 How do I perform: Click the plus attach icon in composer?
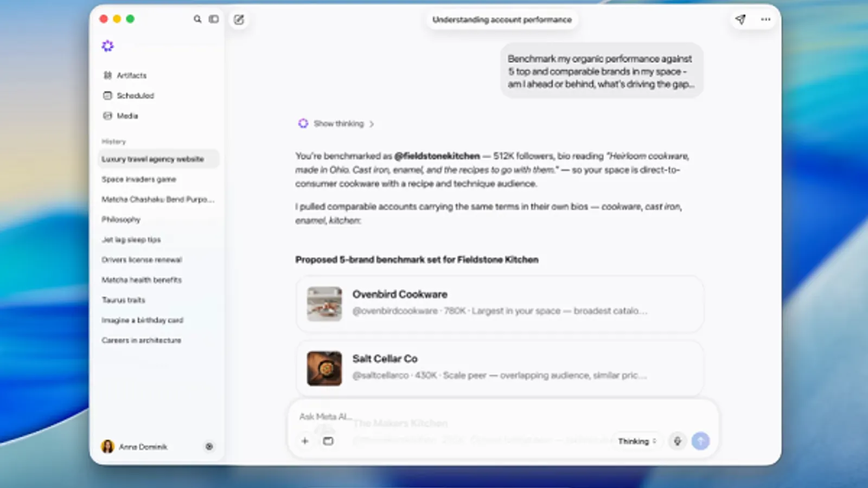(x=305, y=441)
